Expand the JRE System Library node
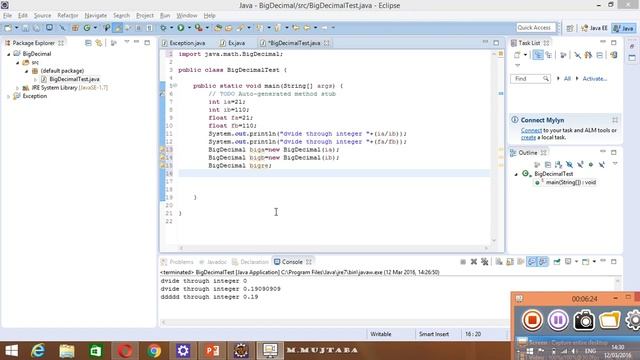640x360 pixels. (x=18, y=88)
